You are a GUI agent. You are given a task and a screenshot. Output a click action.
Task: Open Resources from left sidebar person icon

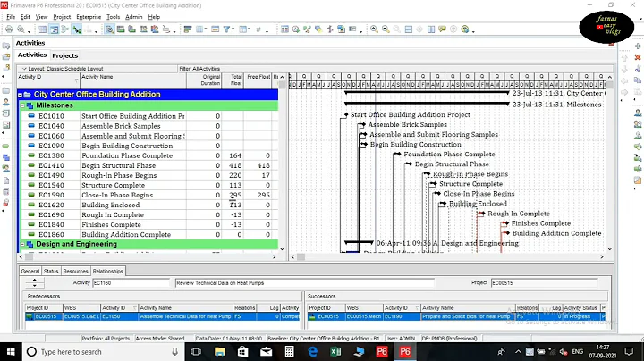coord(5,102)
